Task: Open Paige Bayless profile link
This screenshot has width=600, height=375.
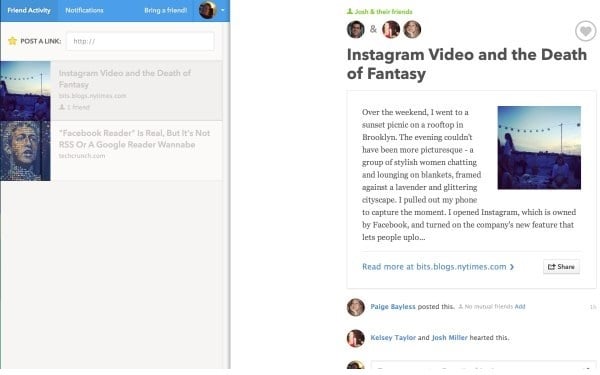Action: (x=393, y=307)
